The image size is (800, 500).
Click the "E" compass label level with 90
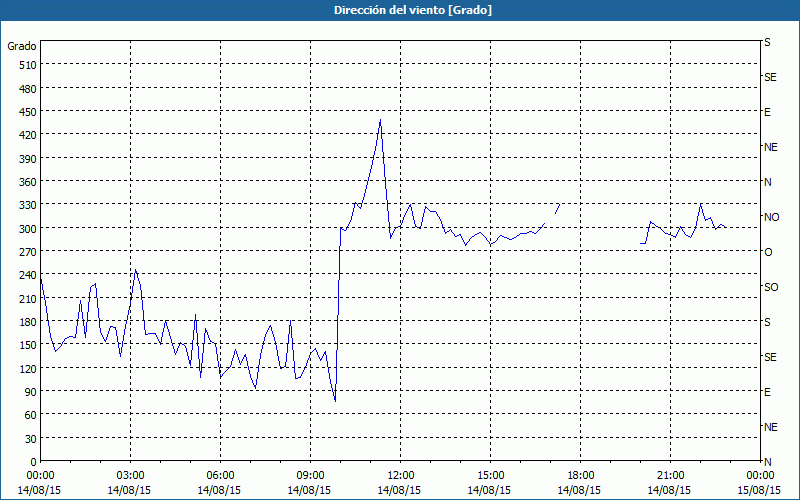[767, 392]
